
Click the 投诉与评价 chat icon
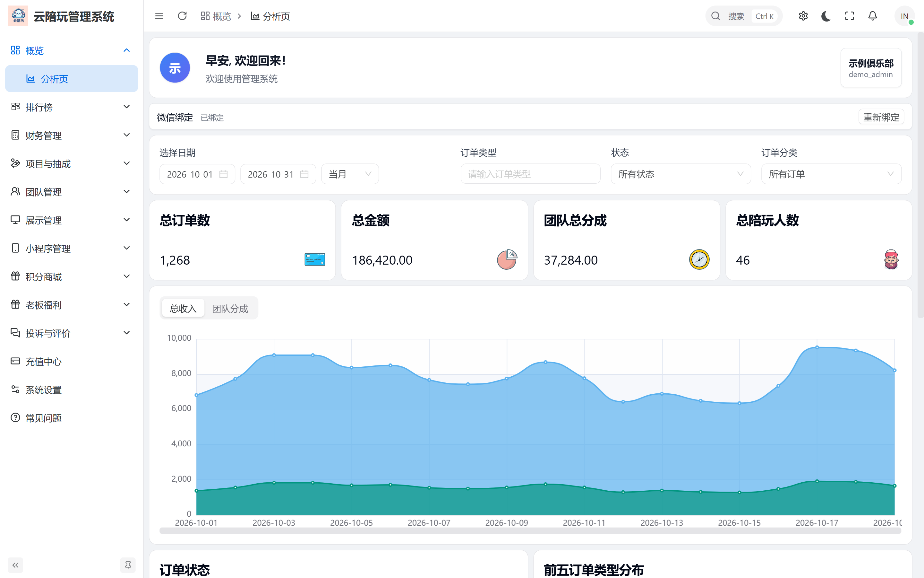point(15,333)
